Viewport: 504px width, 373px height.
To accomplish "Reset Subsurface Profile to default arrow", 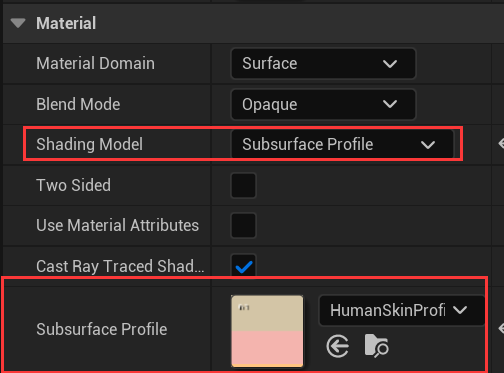I will point(501,328).
